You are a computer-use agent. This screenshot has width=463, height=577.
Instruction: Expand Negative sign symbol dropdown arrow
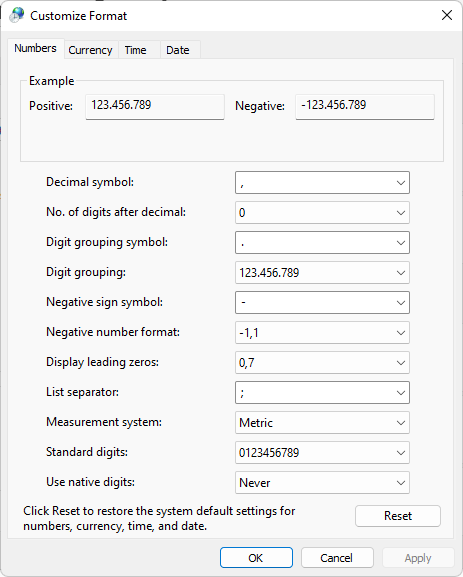coord(401,303)
